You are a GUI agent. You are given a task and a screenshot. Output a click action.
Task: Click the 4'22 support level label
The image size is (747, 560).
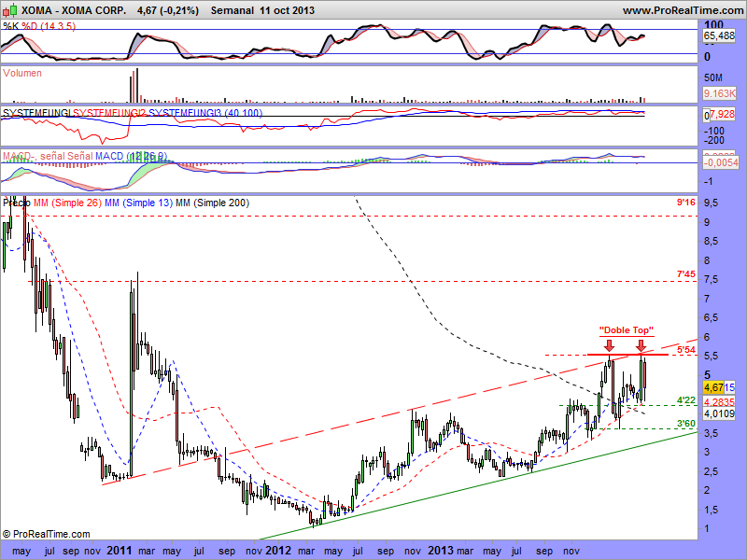tap(686, 400)
